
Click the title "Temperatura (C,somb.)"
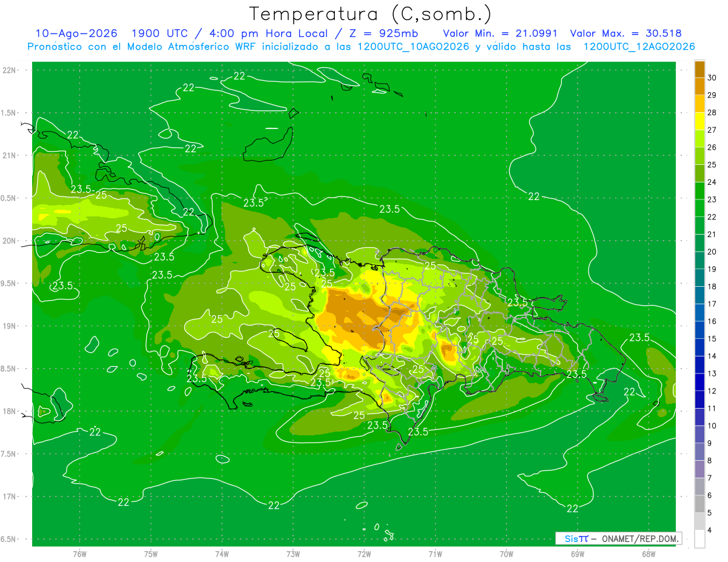coord(371,15)
